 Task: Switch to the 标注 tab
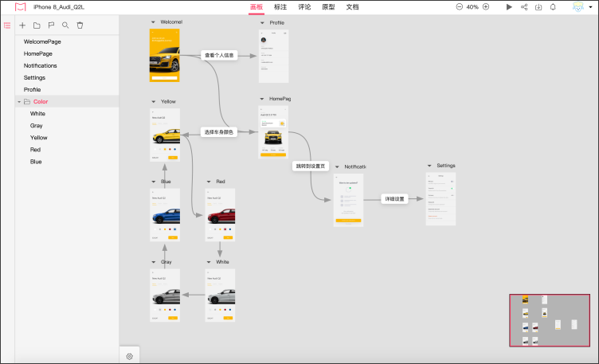(x=280, y=6)
